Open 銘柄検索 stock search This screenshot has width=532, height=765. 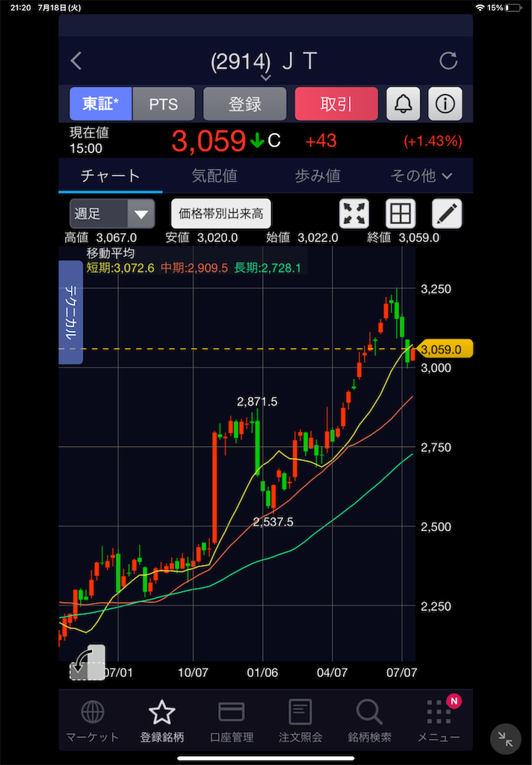[369, 721]
